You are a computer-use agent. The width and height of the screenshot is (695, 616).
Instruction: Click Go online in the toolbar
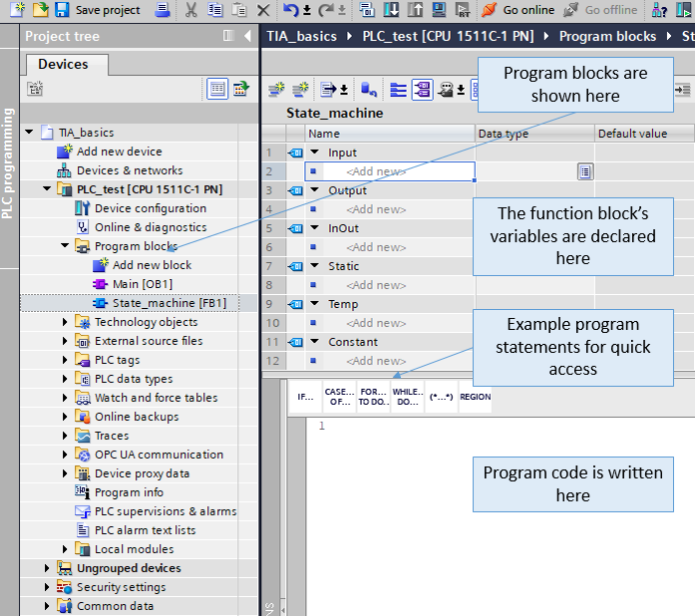point(519,10)
